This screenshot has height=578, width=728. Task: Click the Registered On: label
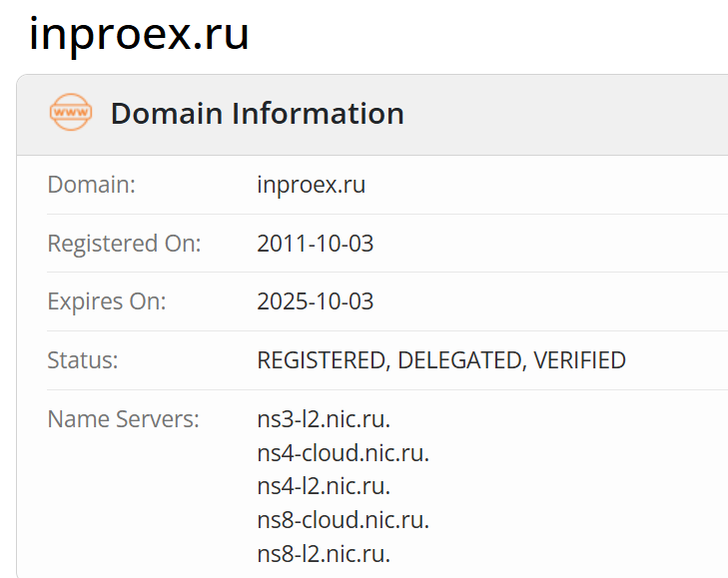[124, 243]
